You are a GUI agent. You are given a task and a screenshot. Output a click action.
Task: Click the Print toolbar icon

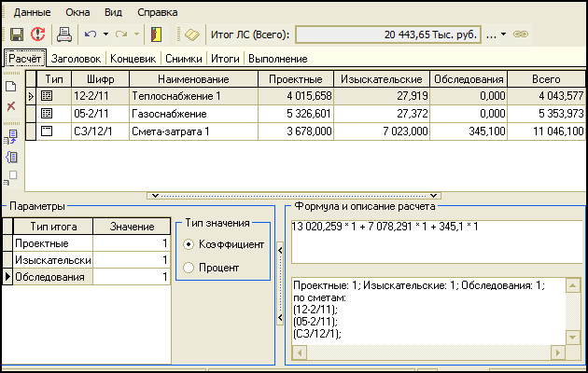tap(64, 35)
